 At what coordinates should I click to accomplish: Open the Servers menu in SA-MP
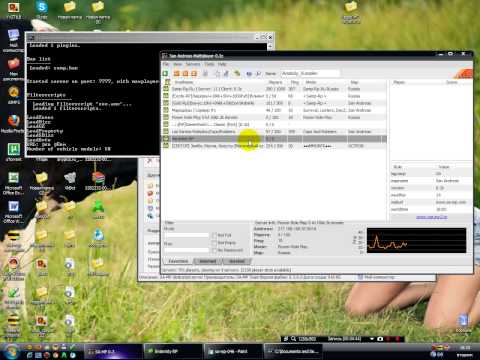coord(193,64)
